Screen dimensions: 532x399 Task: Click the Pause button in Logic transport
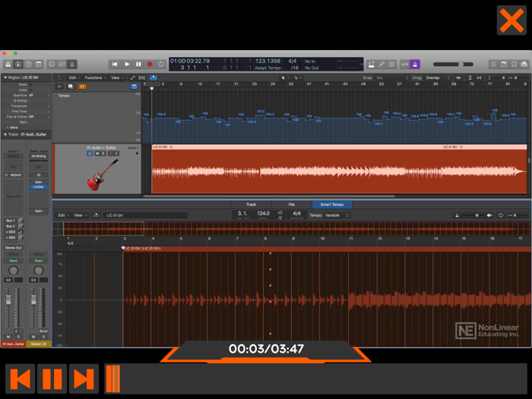click(138, 64)
